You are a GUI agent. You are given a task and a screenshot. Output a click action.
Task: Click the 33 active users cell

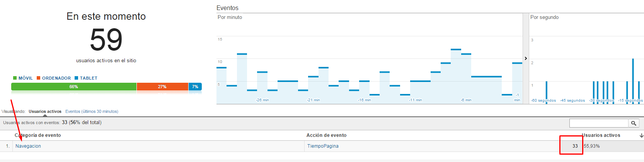[x=575, y=146]
